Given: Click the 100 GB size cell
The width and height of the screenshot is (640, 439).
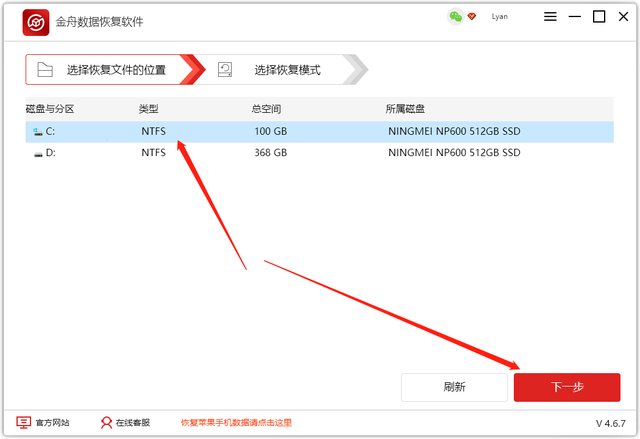Looking at the screenshot, I should (x=271, y=131).
